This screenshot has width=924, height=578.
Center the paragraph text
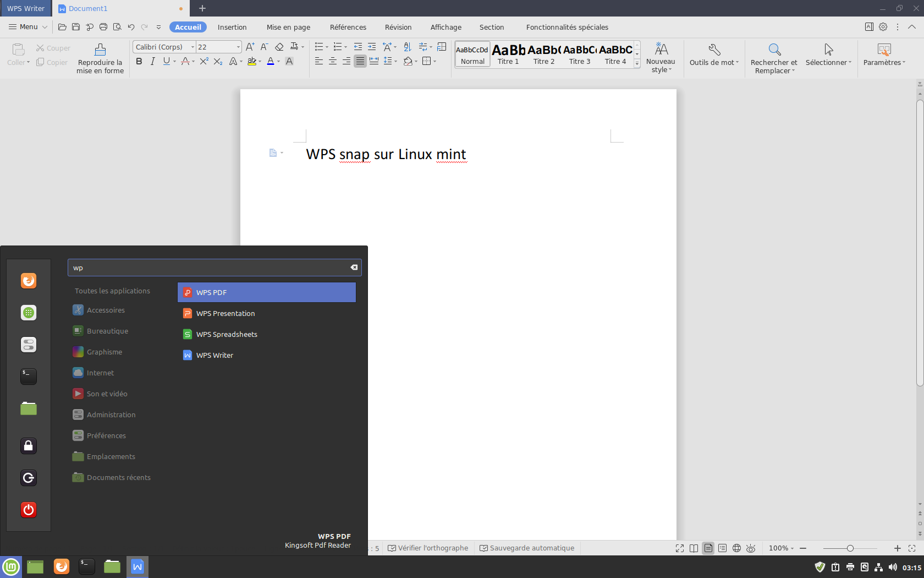[333, 61]
